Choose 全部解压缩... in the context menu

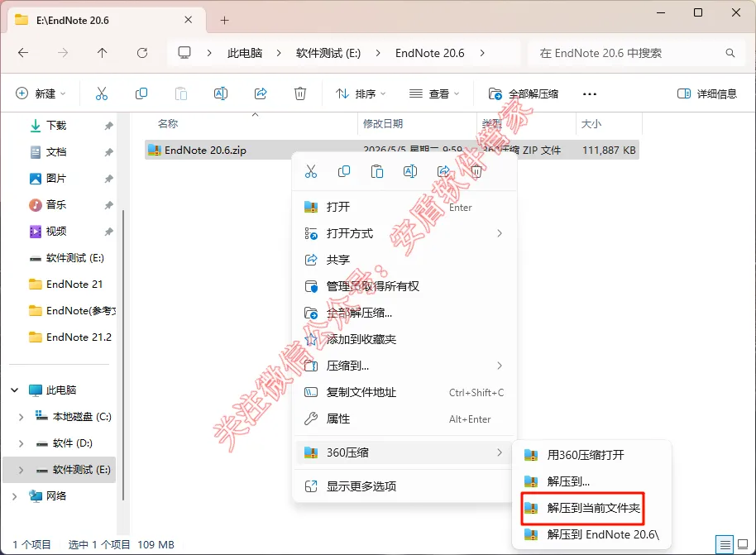click(404, 313)
